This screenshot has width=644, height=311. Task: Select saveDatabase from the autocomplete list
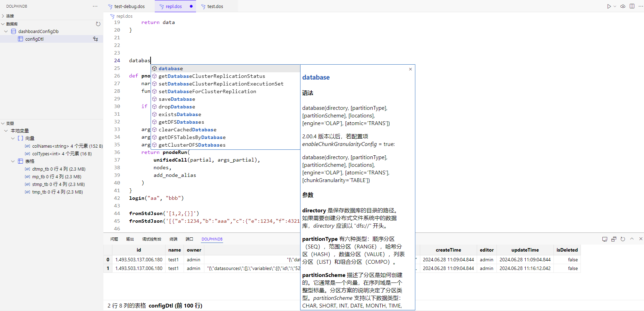tap(177, 99)
